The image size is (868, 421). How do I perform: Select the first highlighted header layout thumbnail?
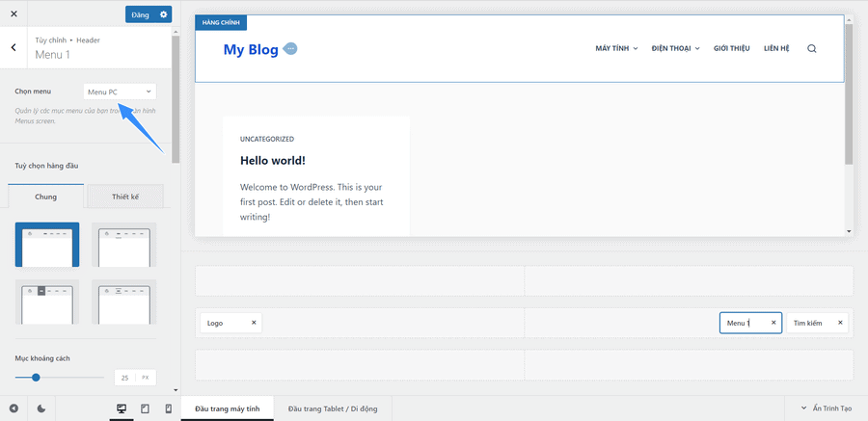pos(47,245)
